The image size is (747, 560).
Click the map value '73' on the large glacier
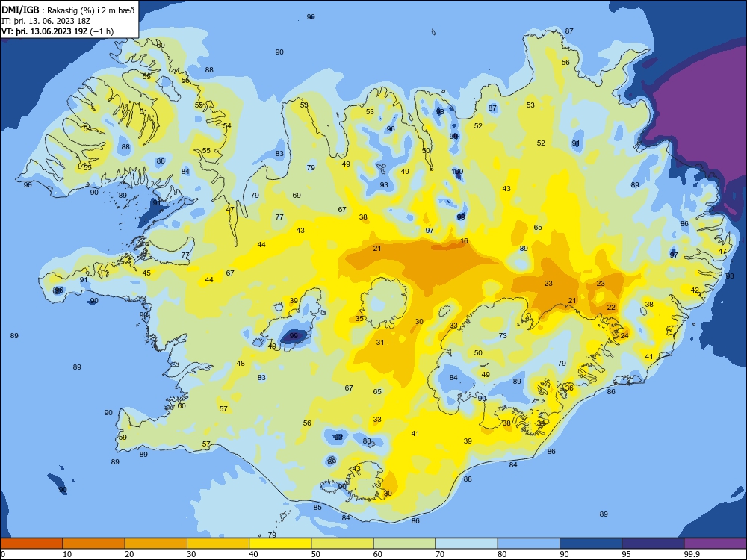pyautogui.click(x=503, y=336)
